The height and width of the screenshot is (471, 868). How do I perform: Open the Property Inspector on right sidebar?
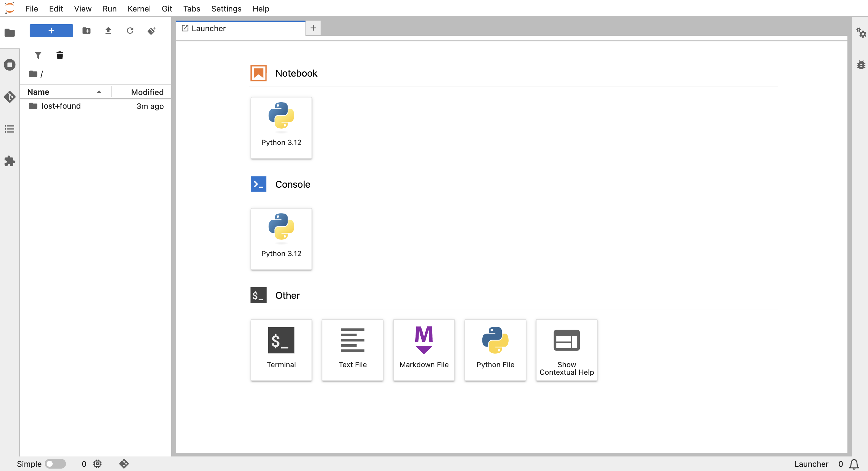[861, 33]
